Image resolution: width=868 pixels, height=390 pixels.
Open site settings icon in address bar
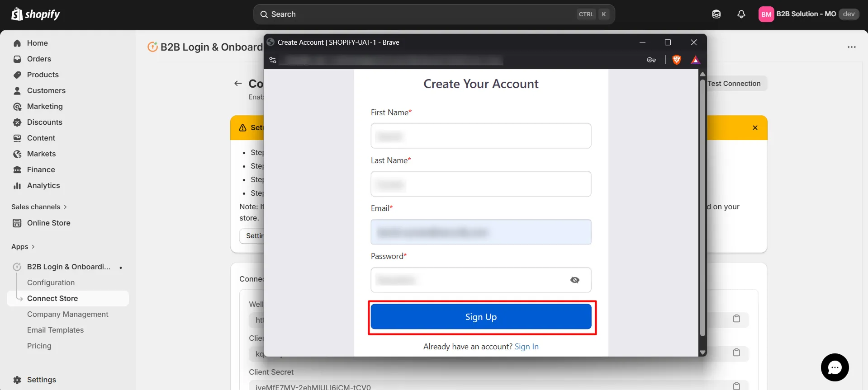[273, 60]
